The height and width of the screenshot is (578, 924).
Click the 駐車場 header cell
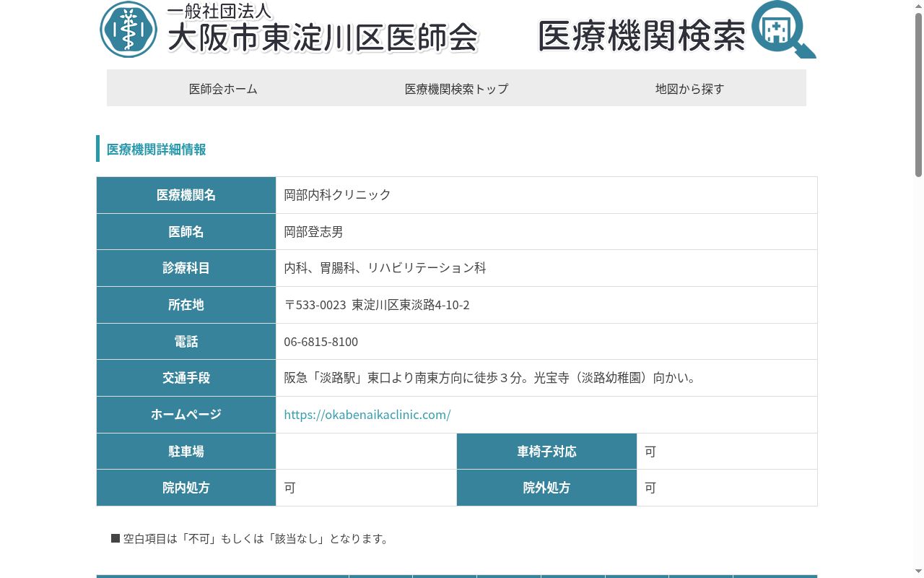pos(186,452)
